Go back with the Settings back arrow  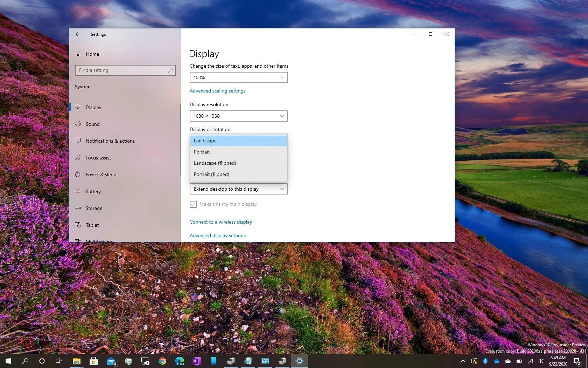[78, 34]
